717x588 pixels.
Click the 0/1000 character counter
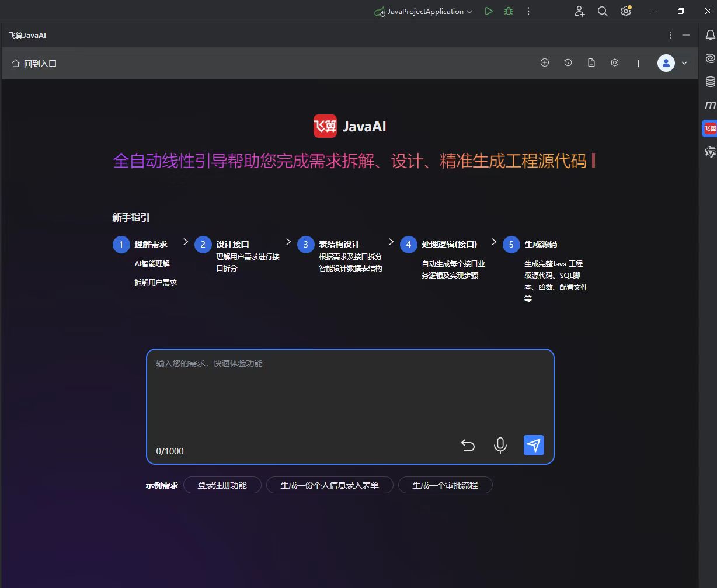point(170,451)
